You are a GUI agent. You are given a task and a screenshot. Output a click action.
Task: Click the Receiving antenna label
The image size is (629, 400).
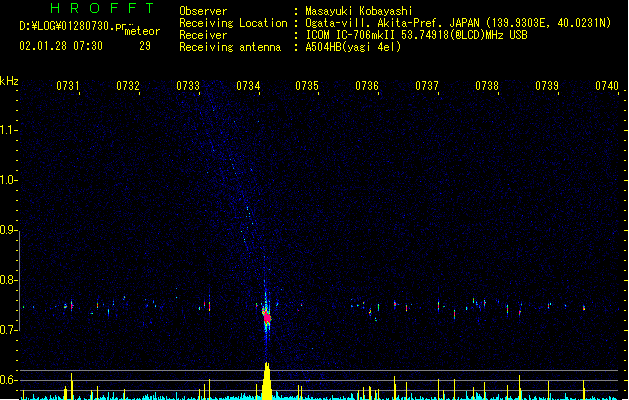click(x=230, y=47)
